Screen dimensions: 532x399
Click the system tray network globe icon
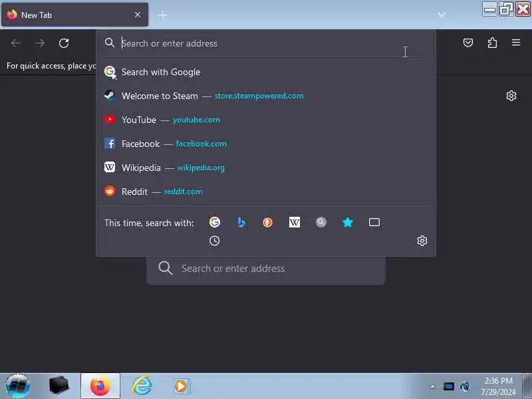tap(465, 386)
